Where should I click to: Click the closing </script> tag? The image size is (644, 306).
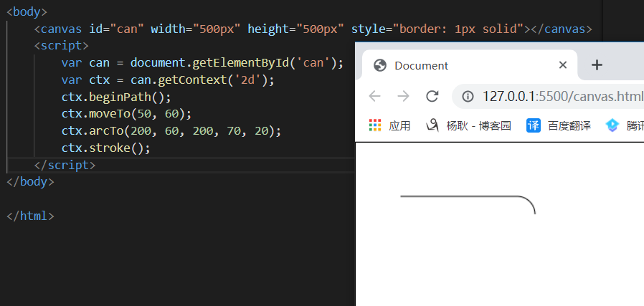click(x=65, y=166)
